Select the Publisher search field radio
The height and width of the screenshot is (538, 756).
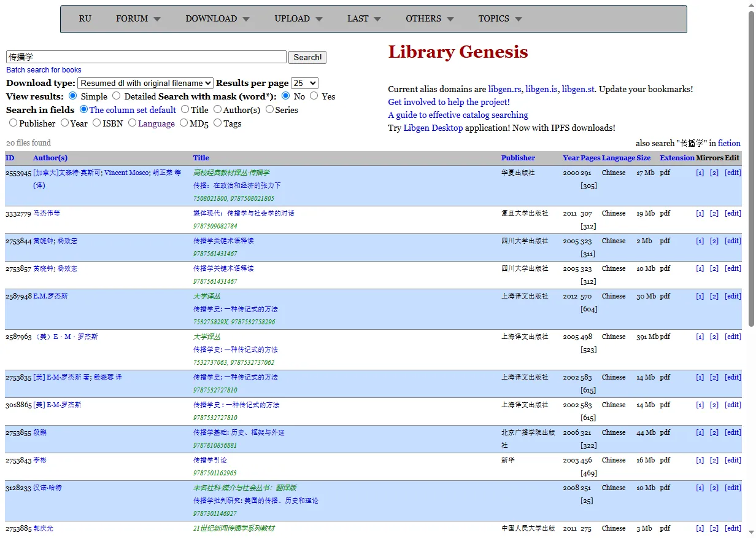point(13,123)
